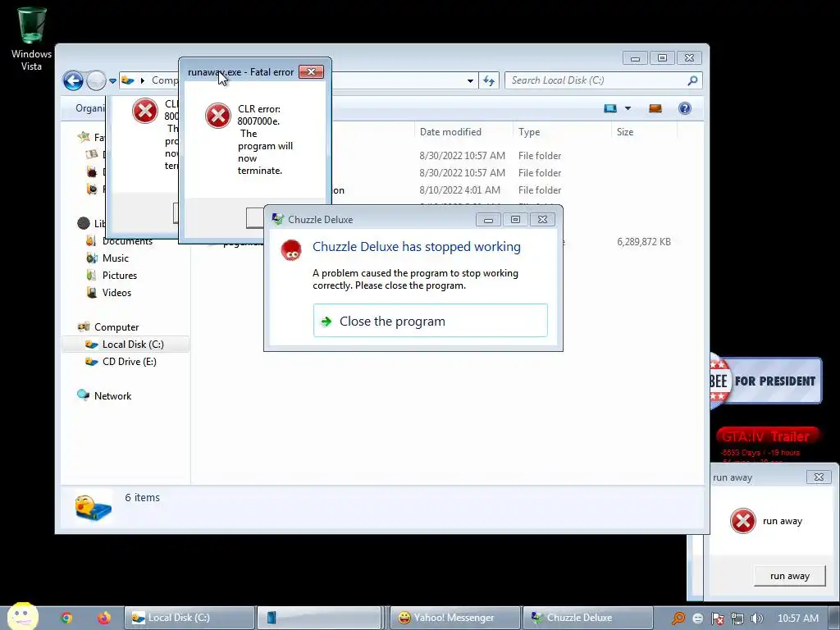
Task: Click the Refresh button next to address bar
Action: [x=489, y=81]
